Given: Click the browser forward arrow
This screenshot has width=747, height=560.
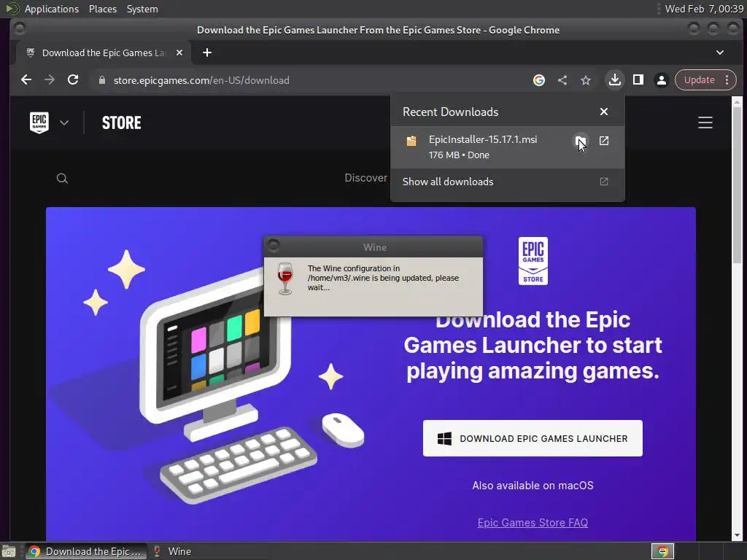Looking at the screenshot, I should pos(50,80).
